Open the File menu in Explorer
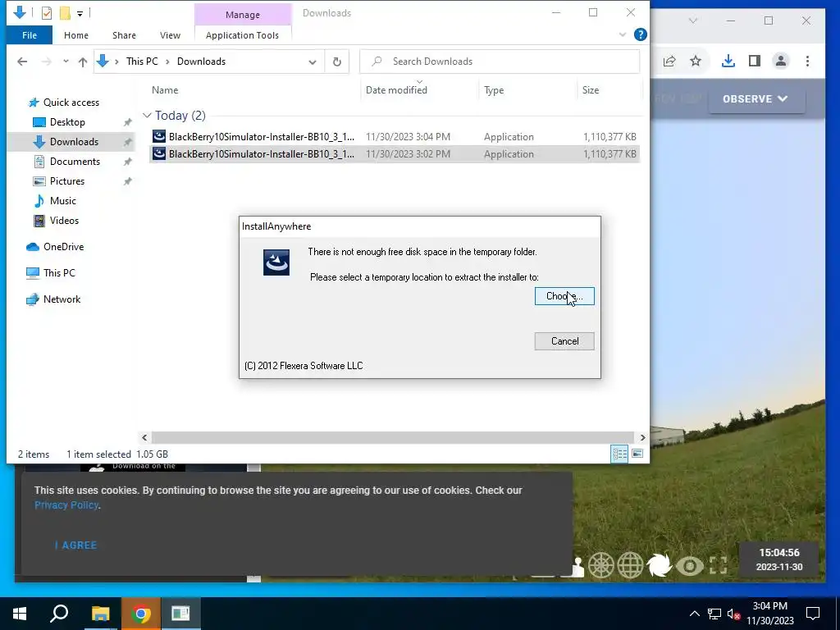The image size is (840, 630). point(30,35)
